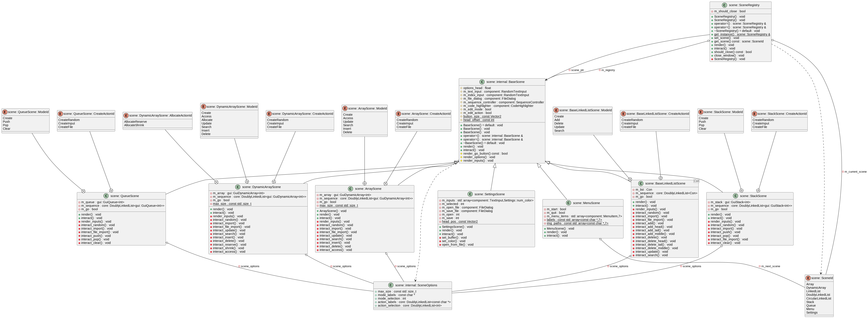Select get_instance() method in SceneRegistry
The image size is (868, 318).
click(742, 34)
